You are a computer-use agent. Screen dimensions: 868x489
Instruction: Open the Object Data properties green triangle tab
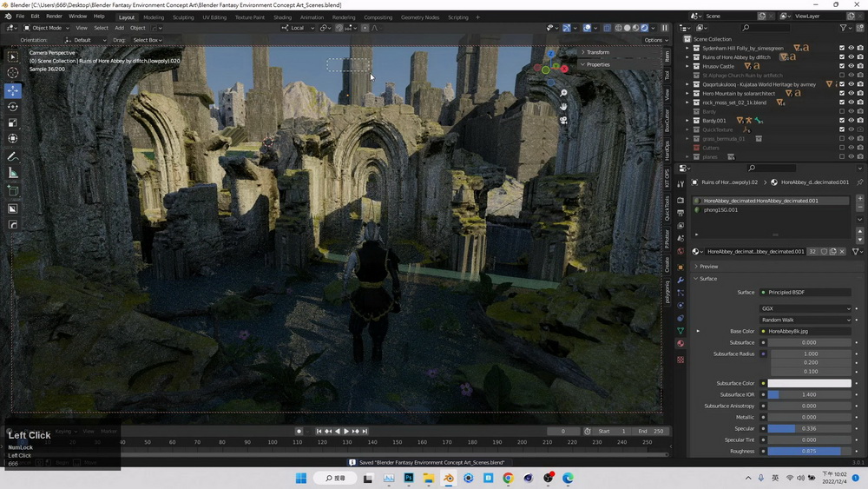(x=681, y=331)
